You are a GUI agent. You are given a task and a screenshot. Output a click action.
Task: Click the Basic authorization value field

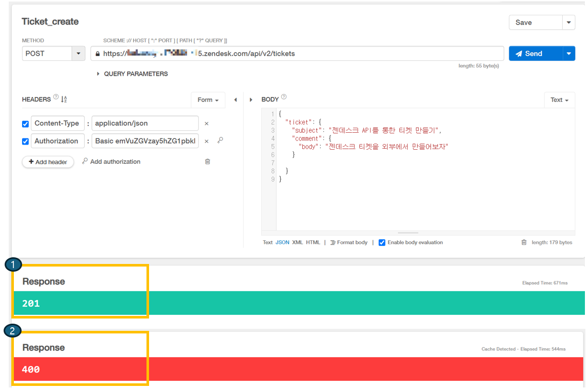click(x=145, y=141)
